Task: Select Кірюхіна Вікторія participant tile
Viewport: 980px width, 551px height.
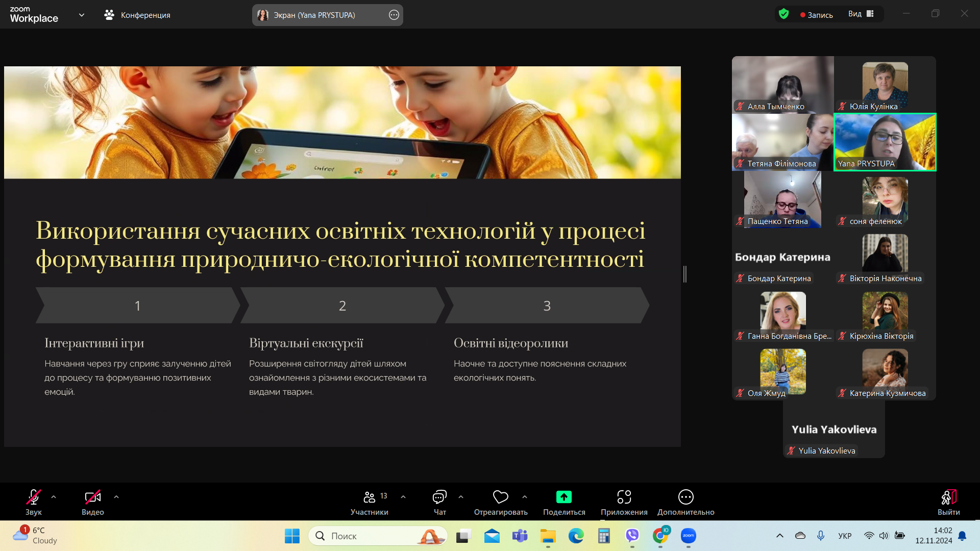Action: coord(885,314)
